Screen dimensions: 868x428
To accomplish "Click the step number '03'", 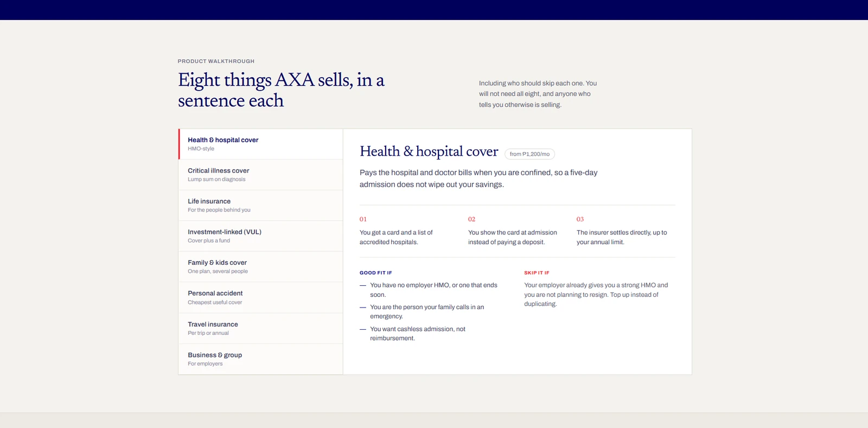I will [x=580, y=219].
